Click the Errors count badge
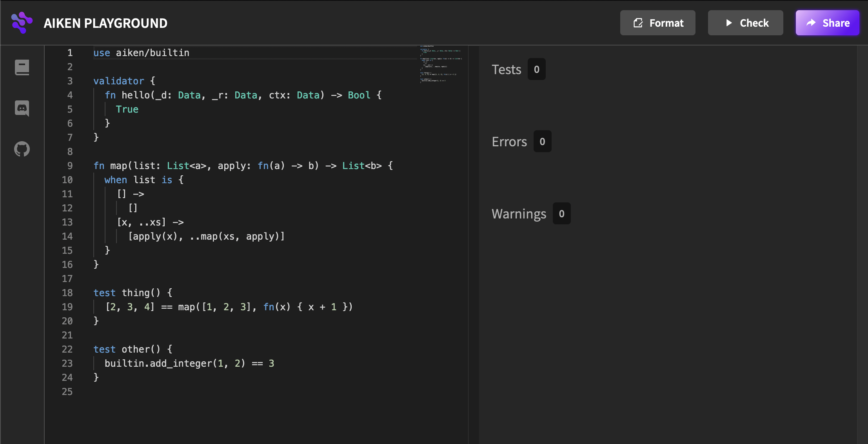Screen dimensions: 868x444 pyautogui.click(x=542, y=142)
